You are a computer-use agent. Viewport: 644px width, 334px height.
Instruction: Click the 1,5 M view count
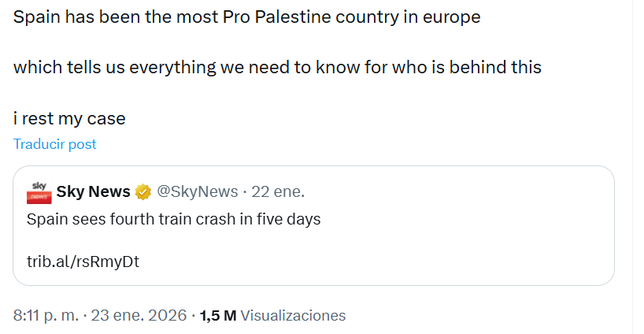pyautogui.click(x=218, y=315)
